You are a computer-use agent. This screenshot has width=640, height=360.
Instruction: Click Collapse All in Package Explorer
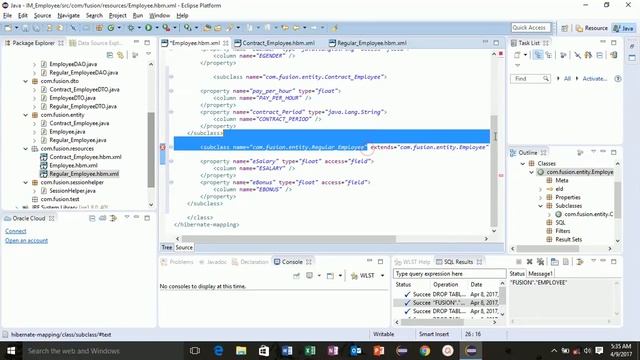(110, 55)
